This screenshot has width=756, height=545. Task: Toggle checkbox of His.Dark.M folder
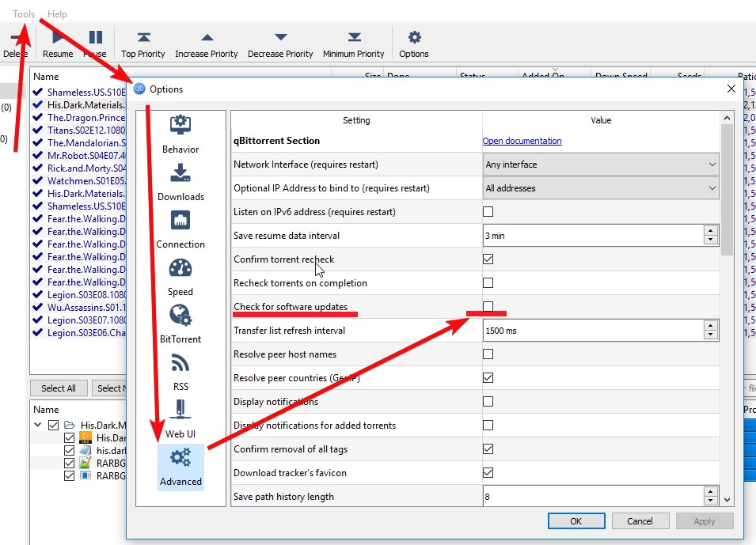pos(54,425)
